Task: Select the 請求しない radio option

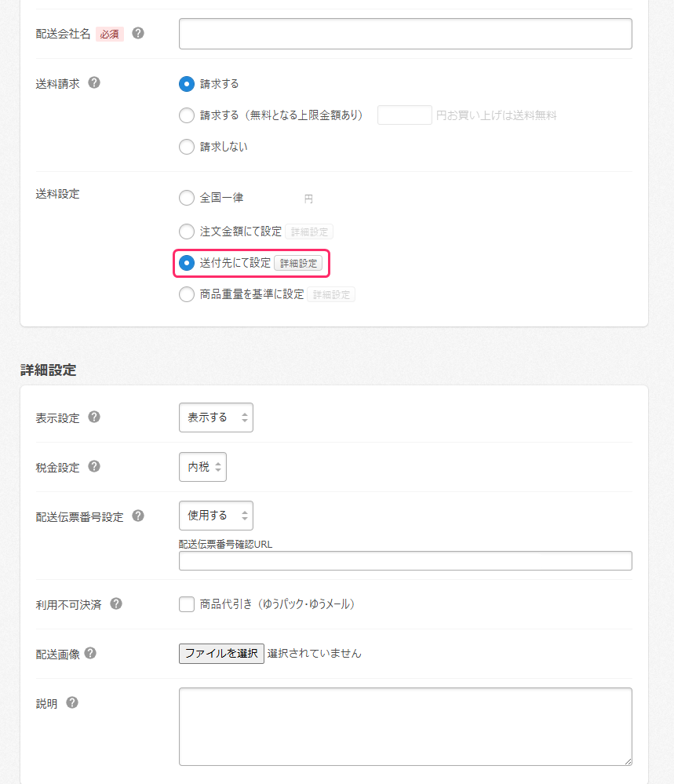Action: point(186,146)
